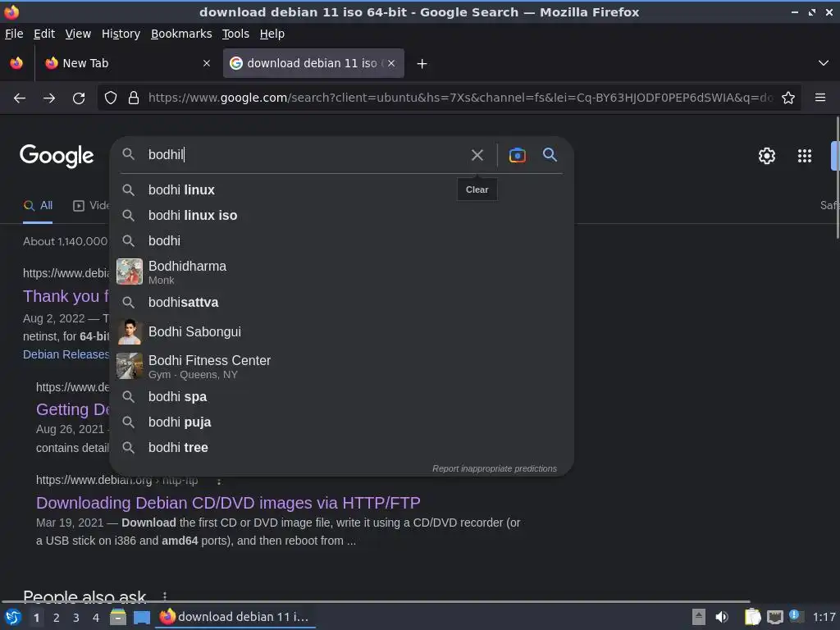Open the volume control in tray
The width and height of the screenshot is (840, 630).
(722, 617)
